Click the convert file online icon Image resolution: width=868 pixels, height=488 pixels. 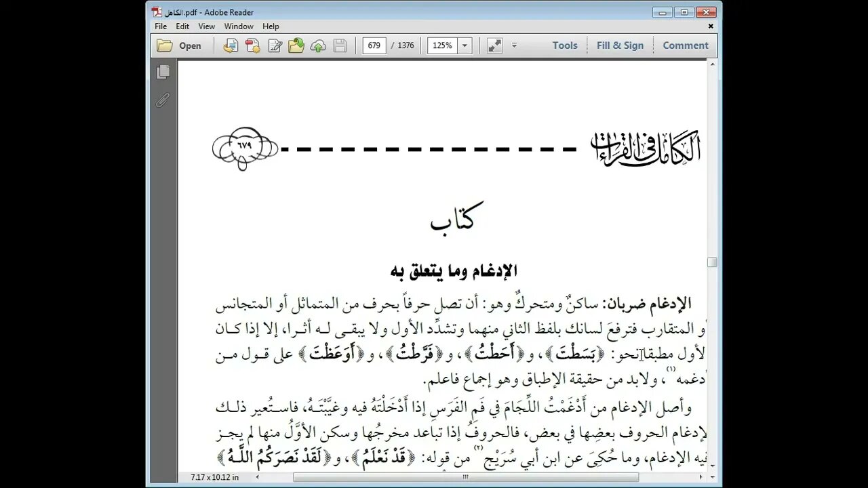click(231, 45)
